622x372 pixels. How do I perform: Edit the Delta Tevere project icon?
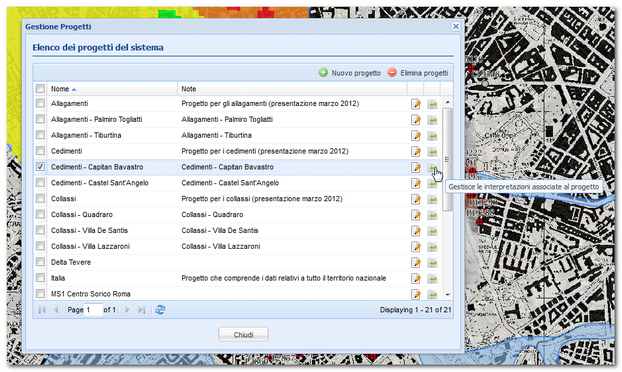coord(416,263)
